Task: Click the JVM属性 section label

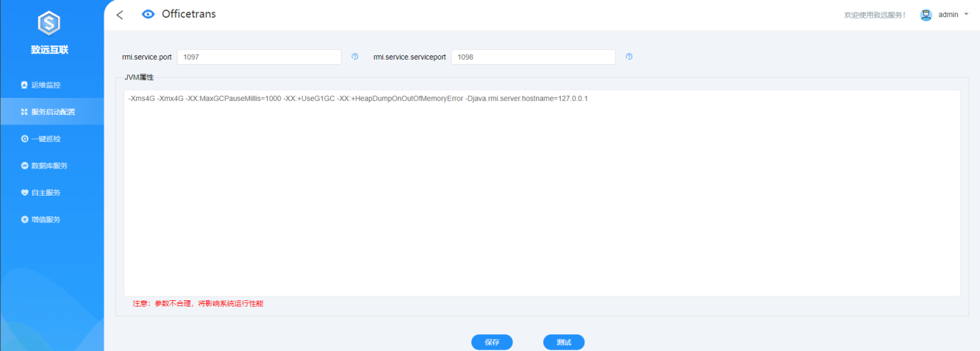Action: click(x=139, y=77)
